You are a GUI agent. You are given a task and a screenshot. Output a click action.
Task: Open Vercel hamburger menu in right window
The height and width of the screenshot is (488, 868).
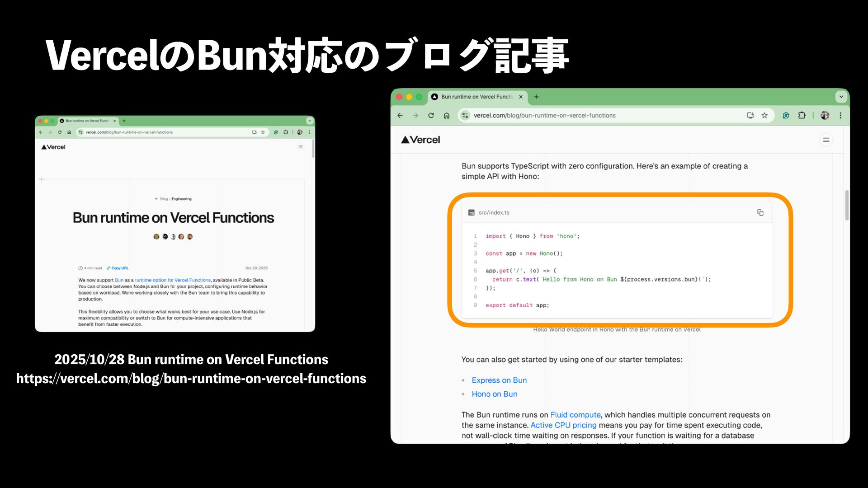826,140
